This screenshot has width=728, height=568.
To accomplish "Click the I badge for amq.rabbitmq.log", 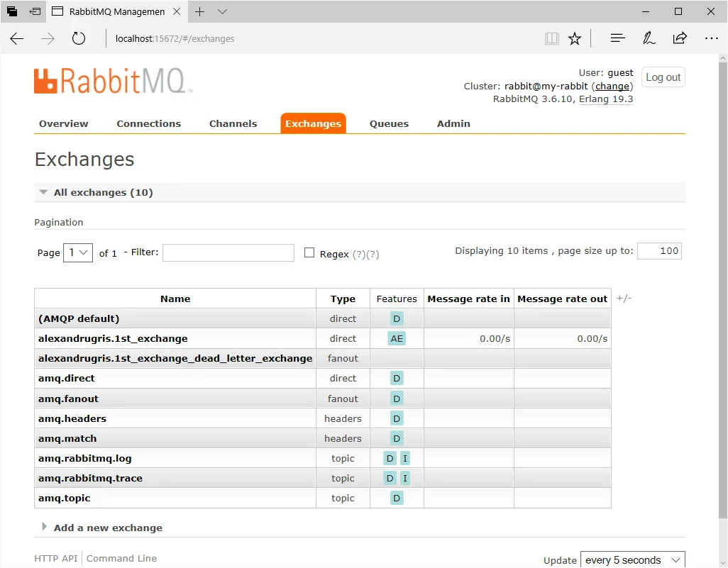I will click(405, 459).
